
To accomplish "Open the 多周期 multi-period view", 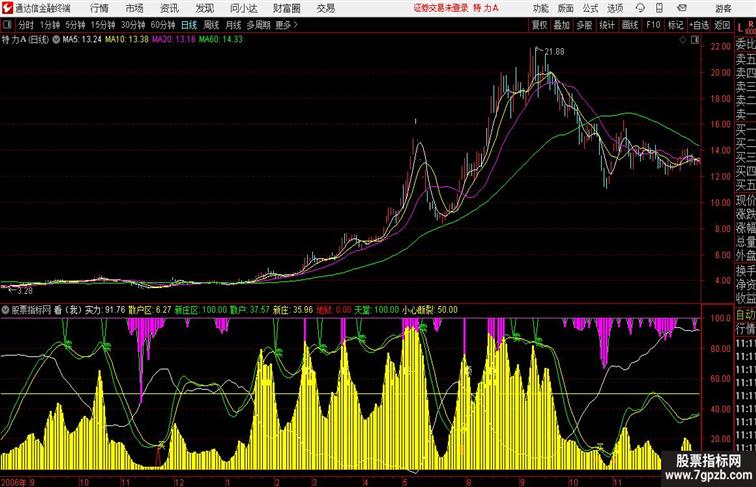I will [x=258, y=25].
